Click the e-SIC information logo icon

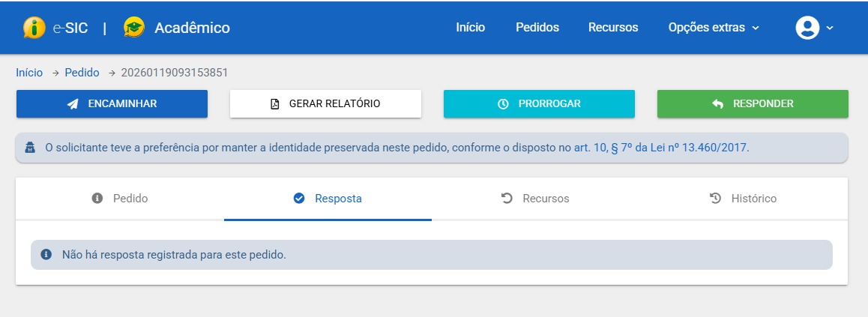[34, 27]
